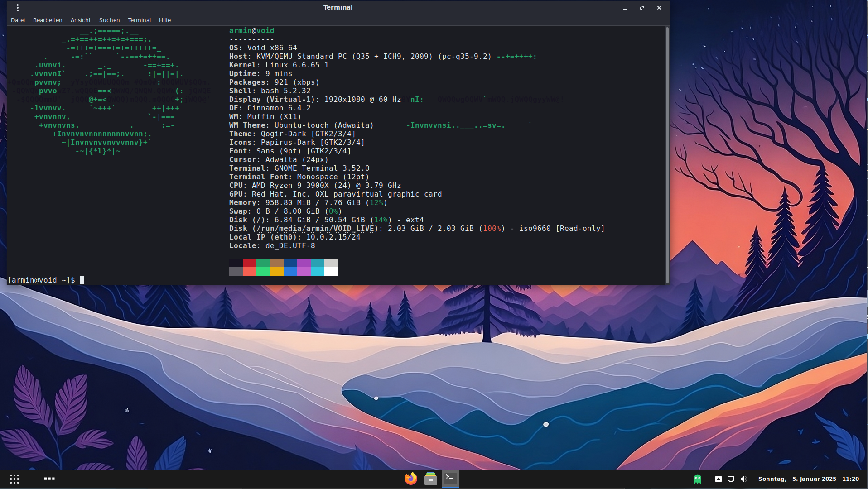
Task: Click the date and time calendar applet
Action: [x=808, y=479]
